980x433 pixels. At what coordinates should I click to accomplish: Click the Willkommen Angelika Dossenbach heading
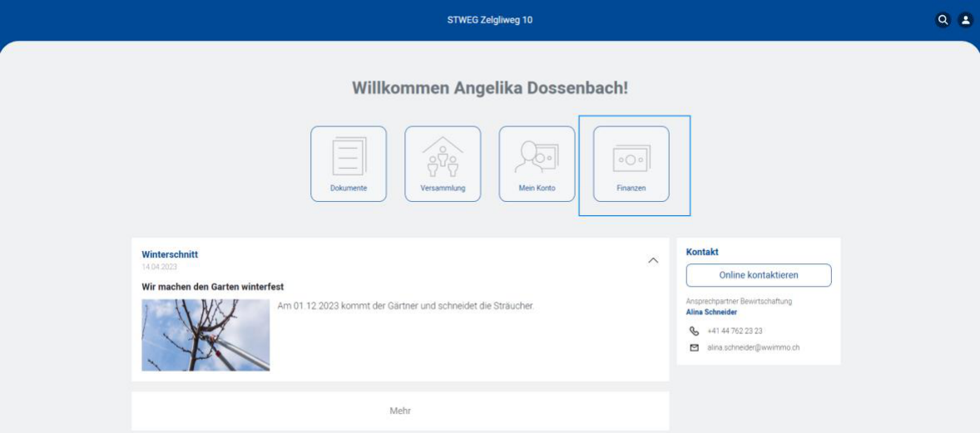[x=490, y=87]
